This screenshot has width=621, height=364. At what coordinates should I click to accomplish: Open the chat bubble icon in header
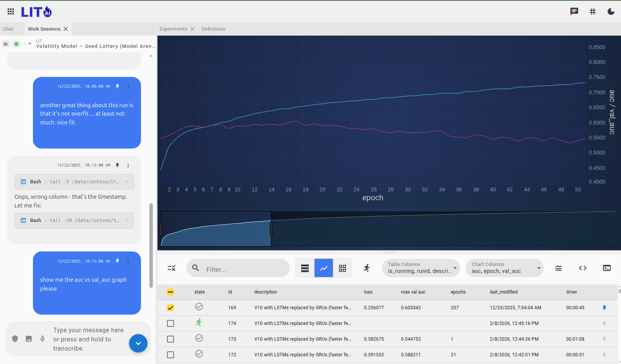point(574,11)
